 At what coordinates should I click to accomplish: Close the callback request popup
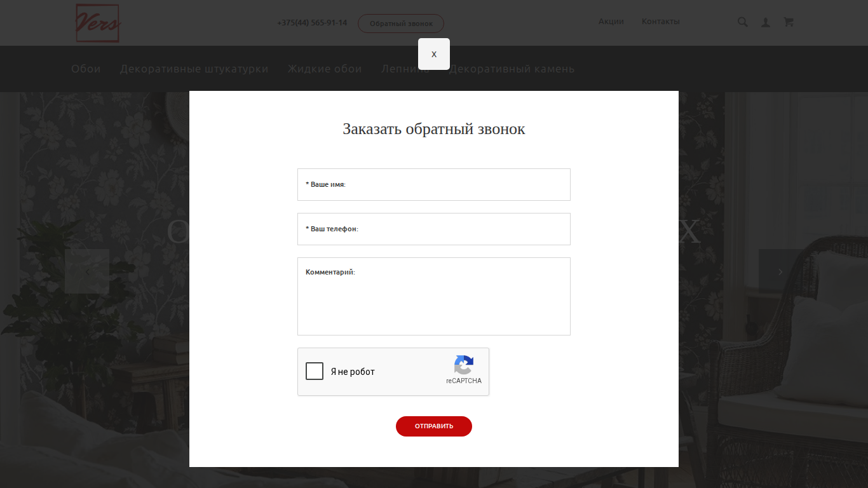[x=434, y=54]
